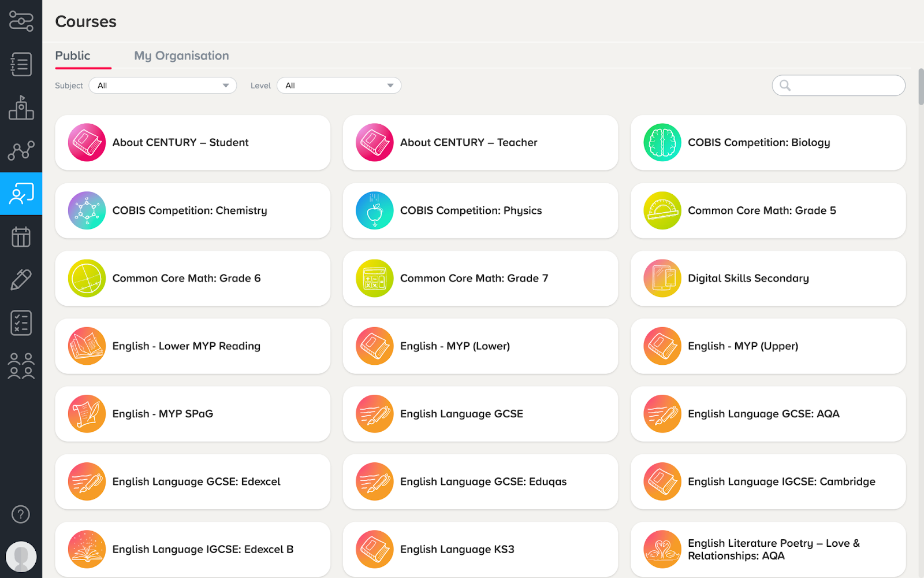Viewport: 924px width, 578px height.
Task: Open the user profile avatar
Action: (21, 557)
